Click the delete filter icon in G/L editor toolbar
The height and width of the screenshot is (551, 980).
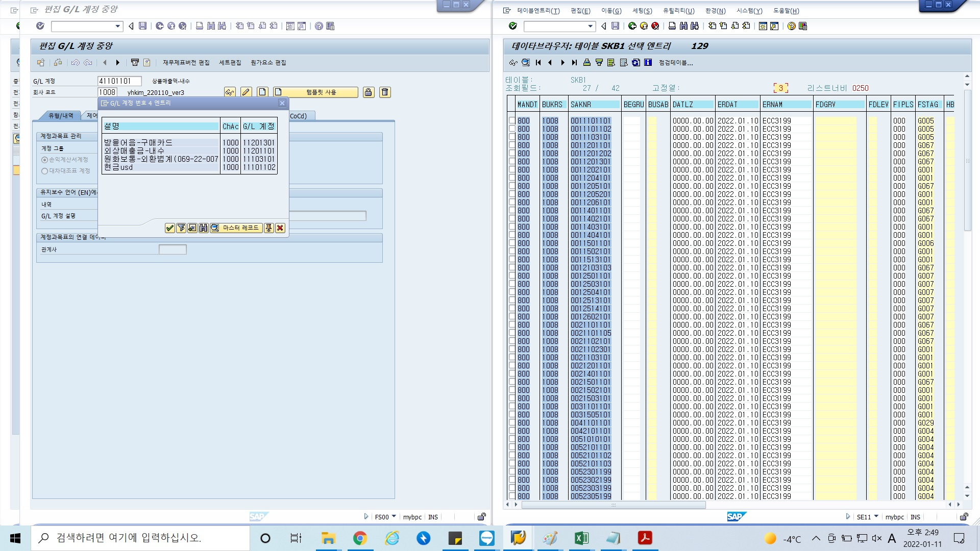135,63
